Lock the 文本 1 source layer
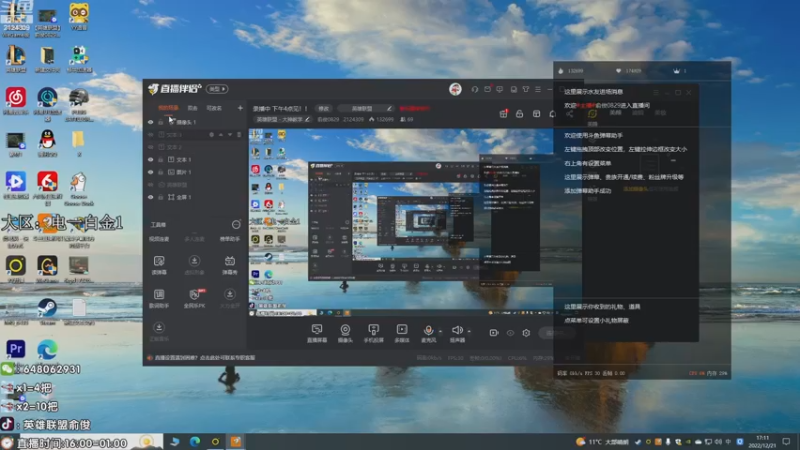Screen dimensions: 800x450 click(x=160, y=160)
